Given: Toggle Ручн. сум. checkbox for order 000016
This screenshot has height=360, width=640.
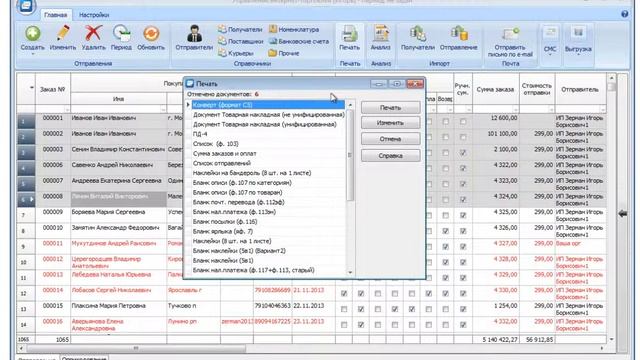Looking at the screenshot, I should 463,325.
